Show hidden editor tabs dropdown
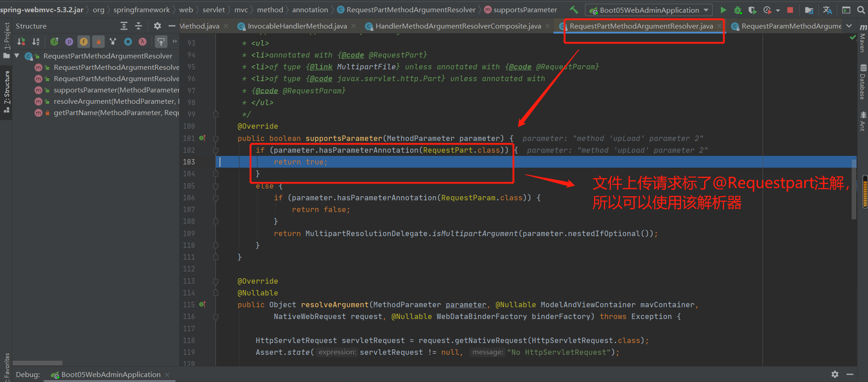 [x=849, y=26]
